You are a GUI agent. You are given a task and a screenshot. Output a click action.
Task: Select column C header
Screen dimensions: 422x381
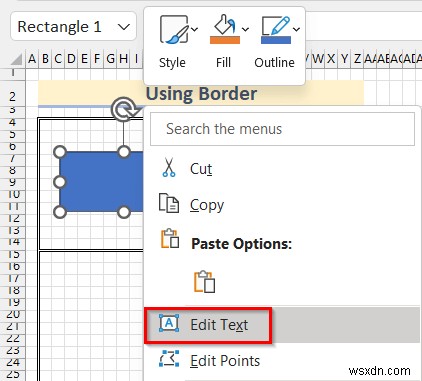click(x=58, y=59)
